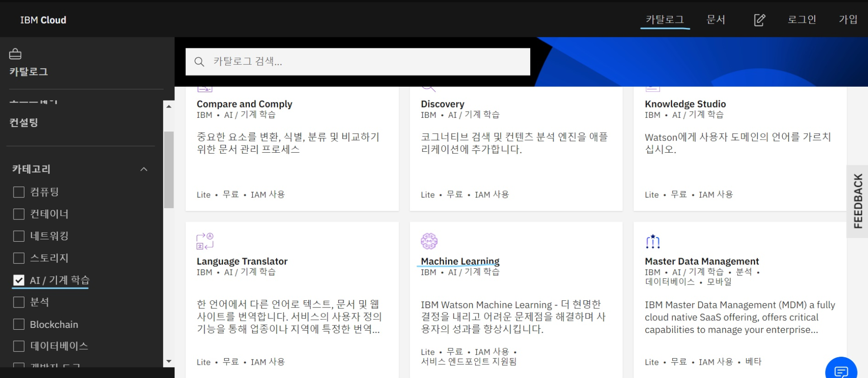This screenshot has width=868, height=378.
Task: Open the edit/estimate pencil icon in header
Action: [759, 20]
